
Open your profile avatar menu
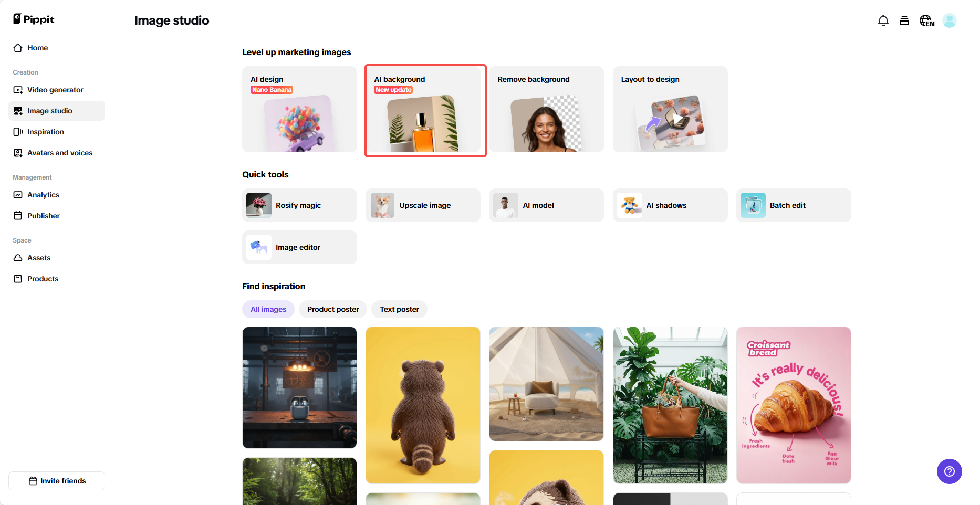pos(950,20)
